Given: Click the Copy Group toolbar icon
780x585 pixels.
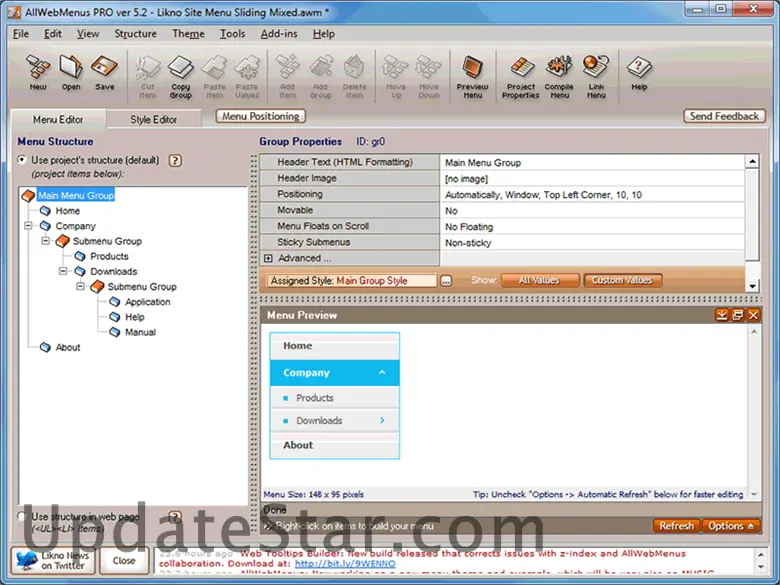Looking at the screenshot, I should (181, 77).
